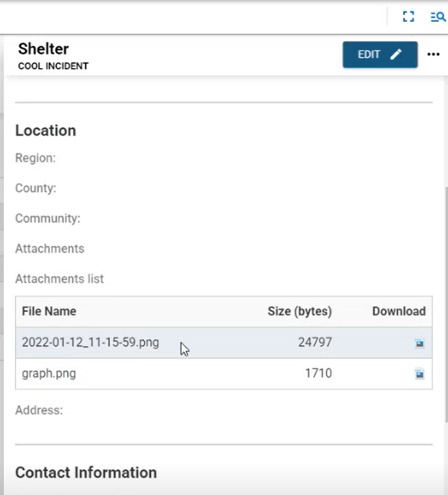
Task: Open the three-dot more options menu
Action: pyautogui.click(x=434, y=55)
